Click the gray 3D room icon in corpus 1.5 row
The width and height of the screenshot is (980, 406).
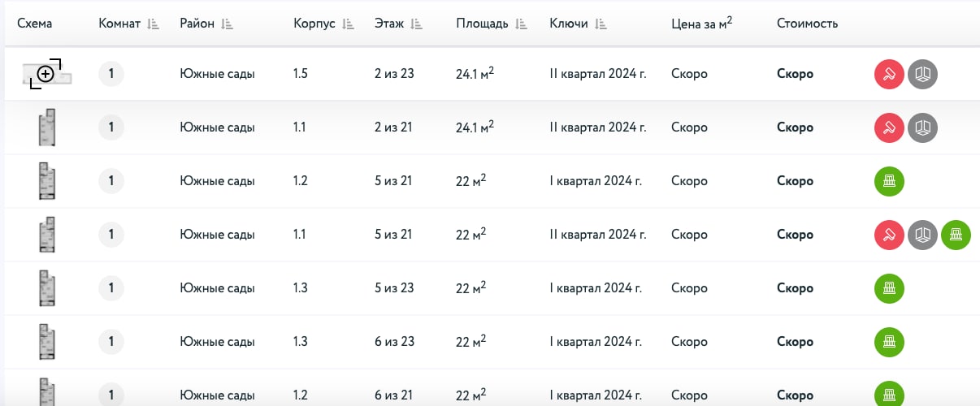(922, 75)
